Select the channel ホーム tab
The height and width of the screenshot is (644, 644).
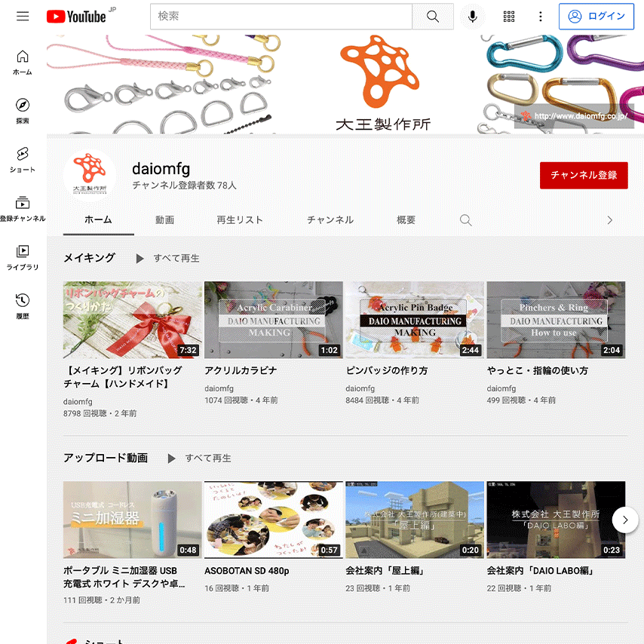(98, 220)
